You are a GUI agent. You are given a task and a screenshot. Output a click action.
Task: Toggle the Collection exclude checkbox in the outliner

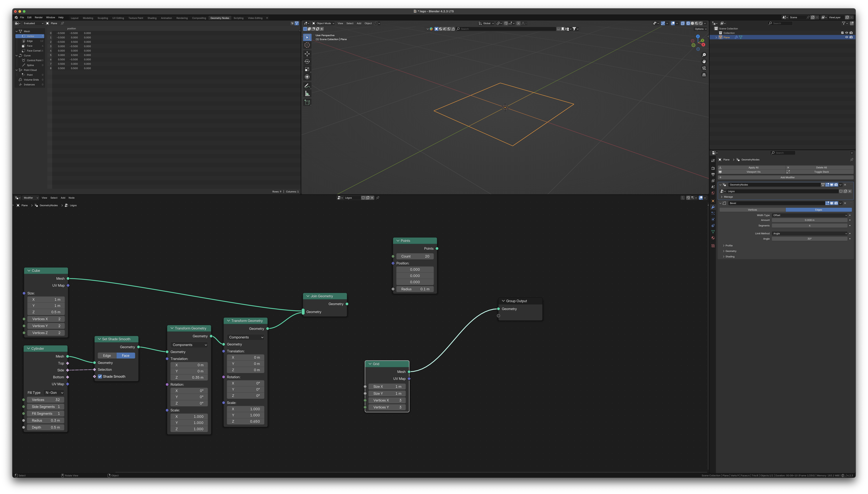[842, 33]
